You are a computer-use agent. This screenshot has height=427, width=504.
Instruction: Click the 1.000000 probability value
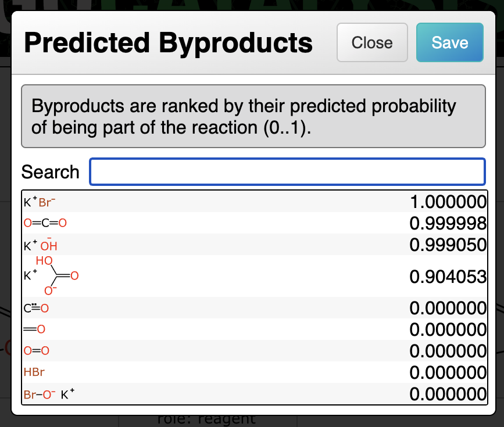pos(448,202)
